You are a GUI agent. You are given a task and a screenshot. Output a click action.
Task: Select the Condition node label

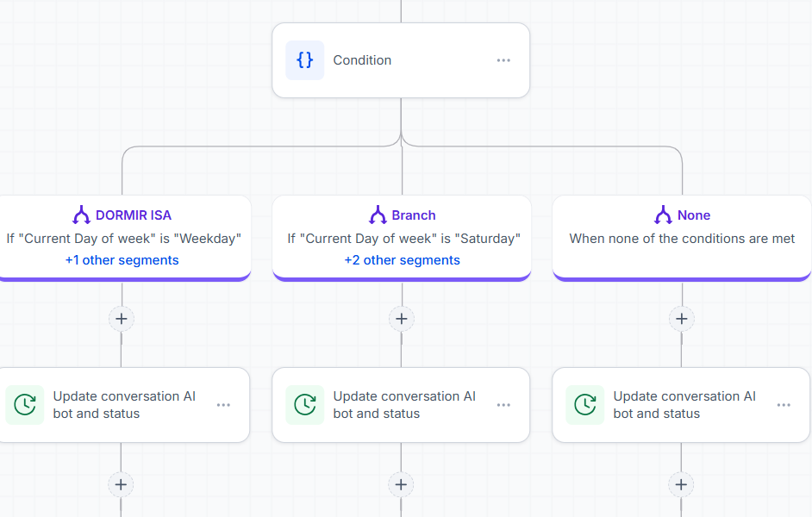362,60
